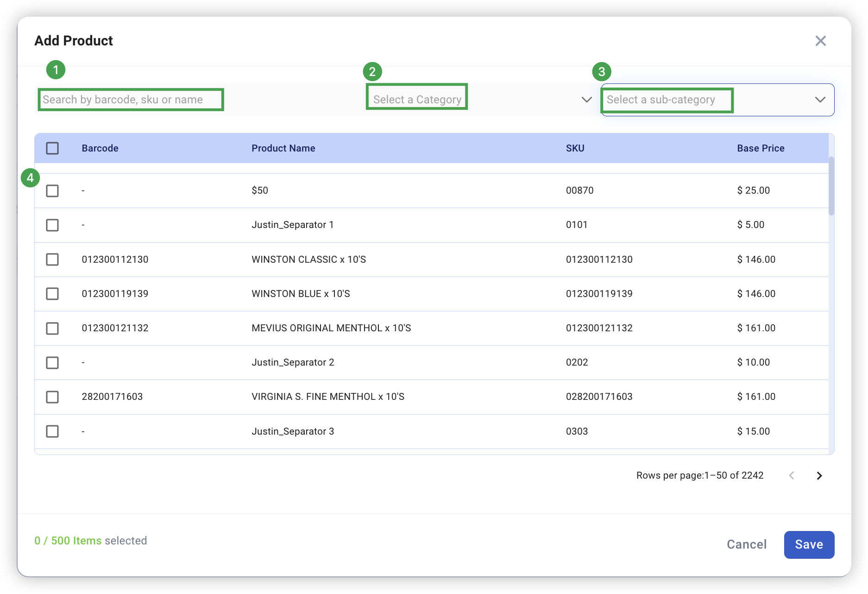Click product name Justin_Separator 1
This screenshot has width=868, height=594.
[x=292, y=225]
